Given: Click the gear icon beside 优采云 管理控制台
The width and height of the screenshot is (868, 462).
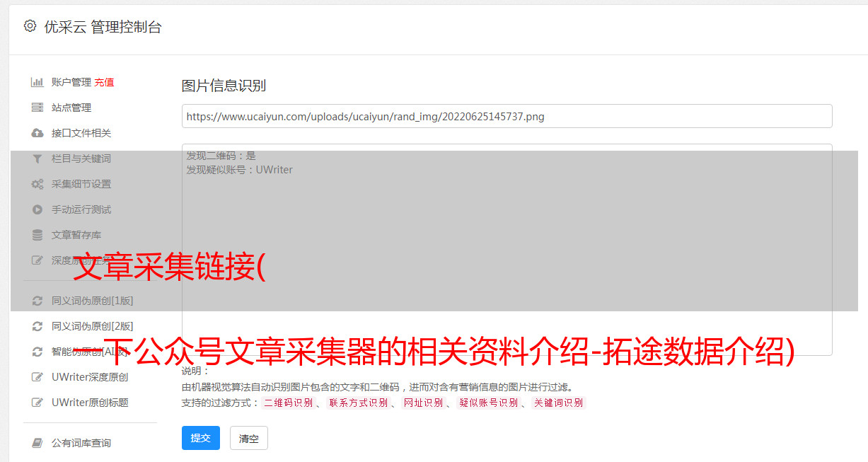Looking at the screenshot, I should [30, 27].
